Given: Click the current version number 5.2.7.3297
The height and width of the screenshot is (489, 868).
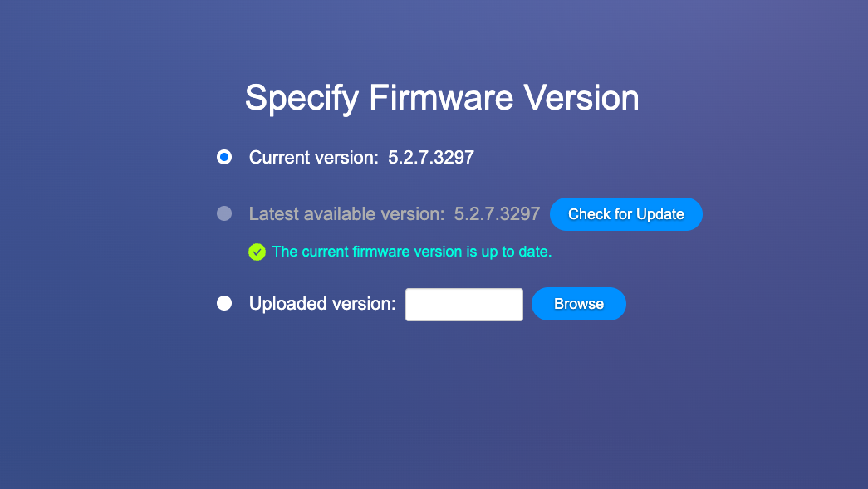Looking at the screenshot, I should (431, 157).
